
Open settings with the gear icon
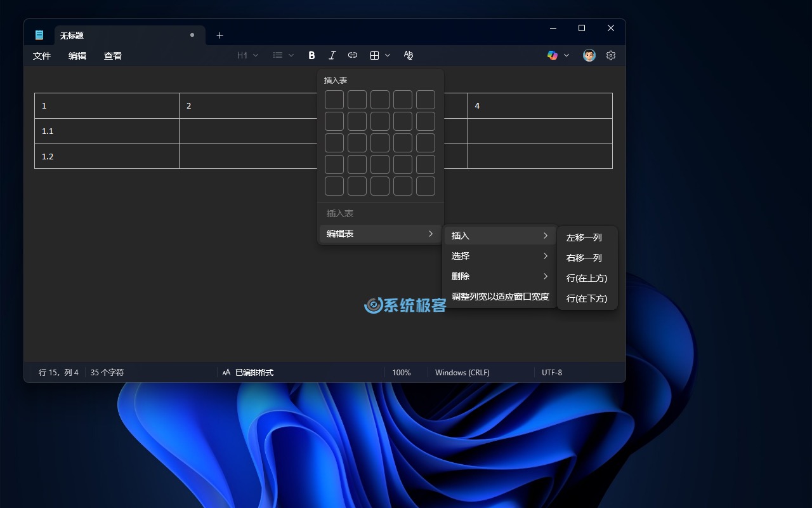click(x=611, y=55)
